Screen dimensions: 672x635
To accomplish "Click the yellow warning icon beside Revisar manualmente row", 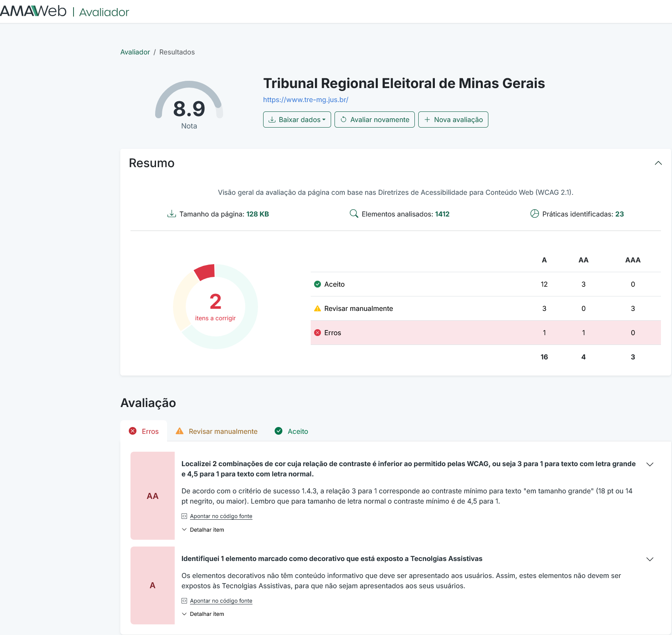I will [317, 308].
